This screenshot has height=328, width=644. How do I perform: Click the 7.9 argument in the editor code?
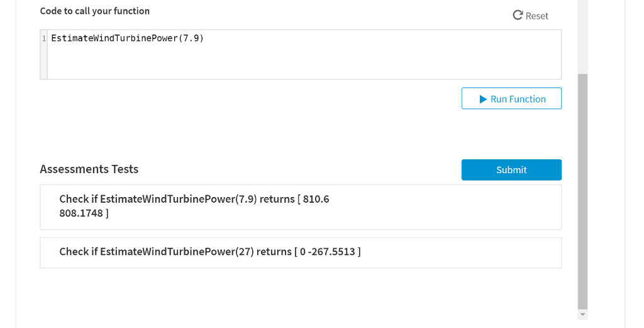coord(191,38)
